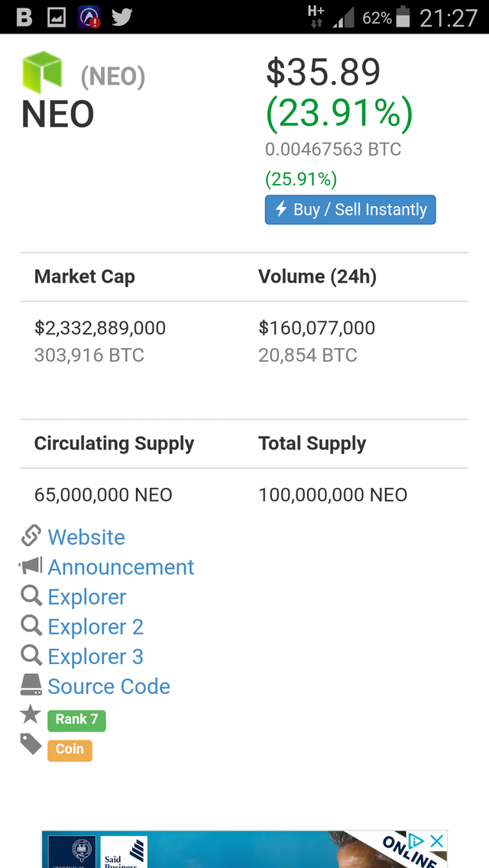Click the magnifier icon next to Explorer 2
This screenshot has width=489, height=868.
(x=31, y=625)
